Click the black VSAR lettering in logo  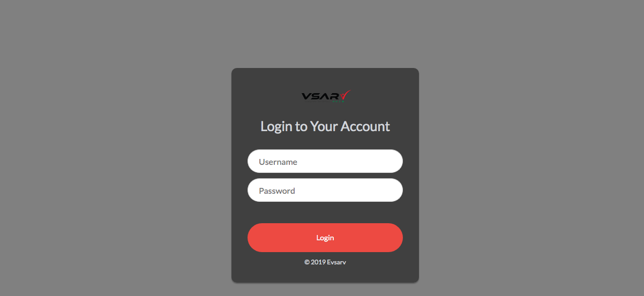click(320, 96)
